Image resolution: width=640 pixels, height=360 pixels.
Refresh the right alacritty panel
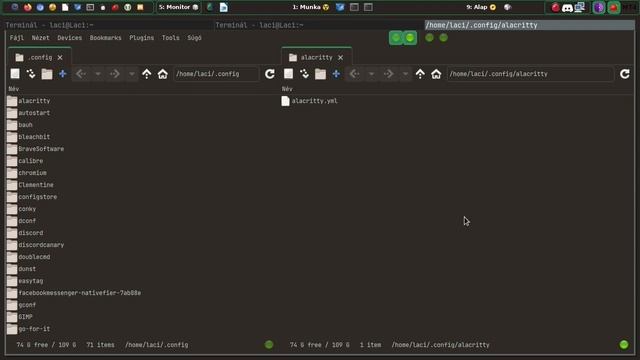click(x=625, y=74)
